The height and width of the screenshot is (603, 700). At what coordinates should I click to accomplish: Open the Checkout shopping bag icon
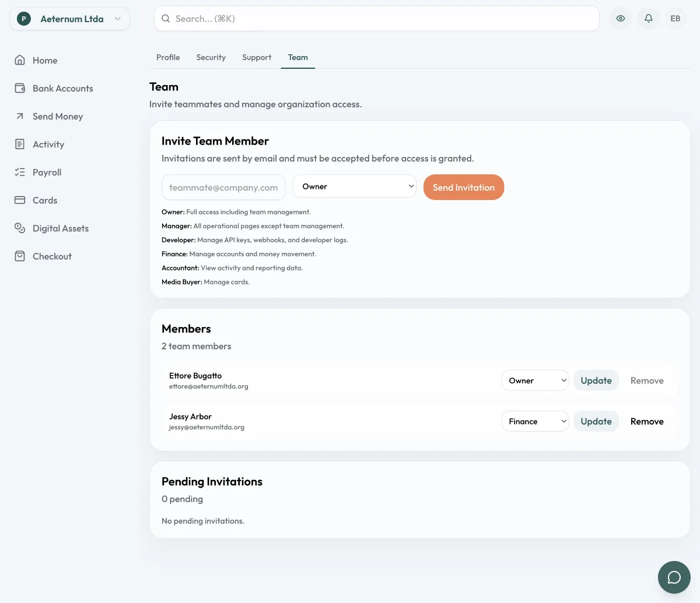click(x=20, y=256)
